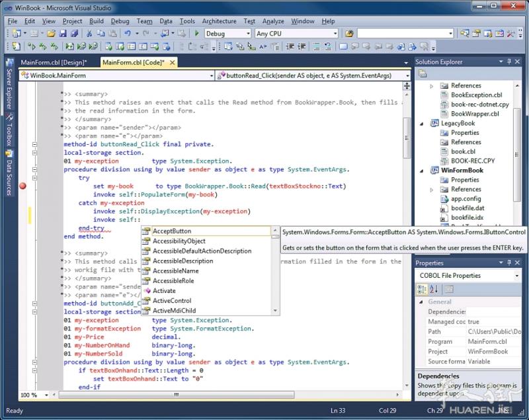529x420 pixels.
Task: Click the Property Pages icon
Action: pos(449,289)
